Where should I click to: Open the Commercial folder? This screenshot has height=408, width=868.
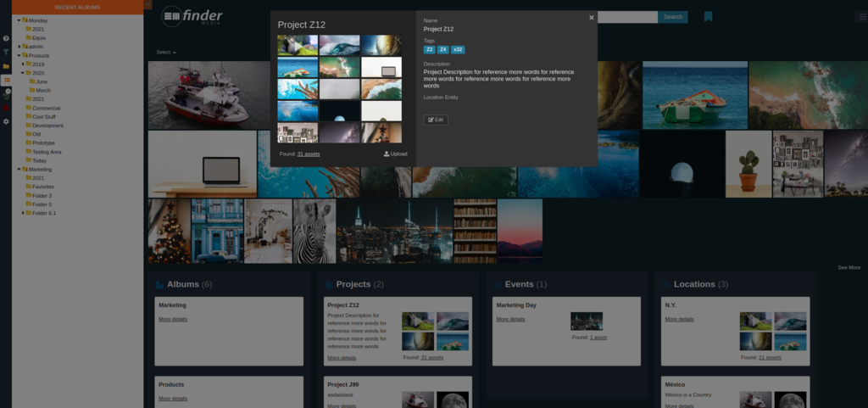pos(46,108)
